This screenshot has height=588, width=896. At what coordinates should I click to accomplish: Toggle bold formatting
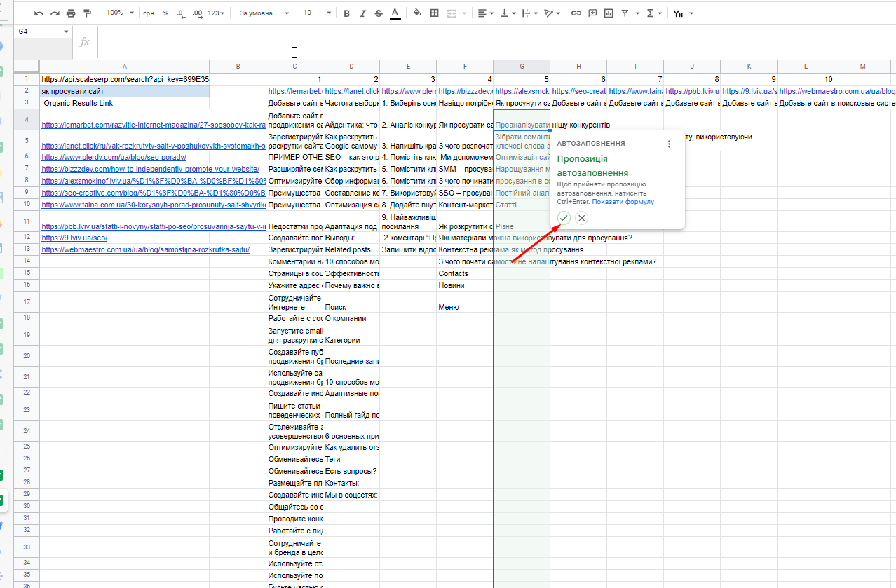(346, 13)
